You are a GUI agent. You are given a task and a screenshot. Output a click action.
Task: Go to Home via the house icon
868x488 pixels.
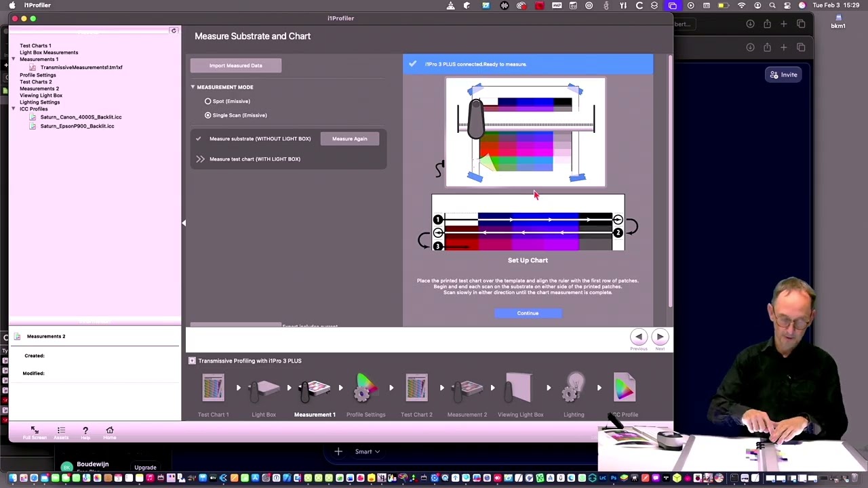tap(110, 430)
